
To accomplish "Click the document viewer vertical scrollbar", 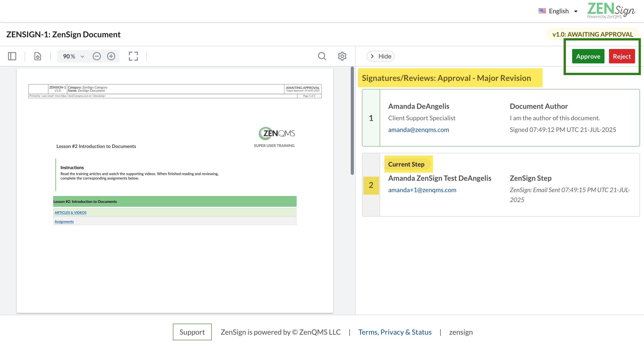I will tap(352, 121).
